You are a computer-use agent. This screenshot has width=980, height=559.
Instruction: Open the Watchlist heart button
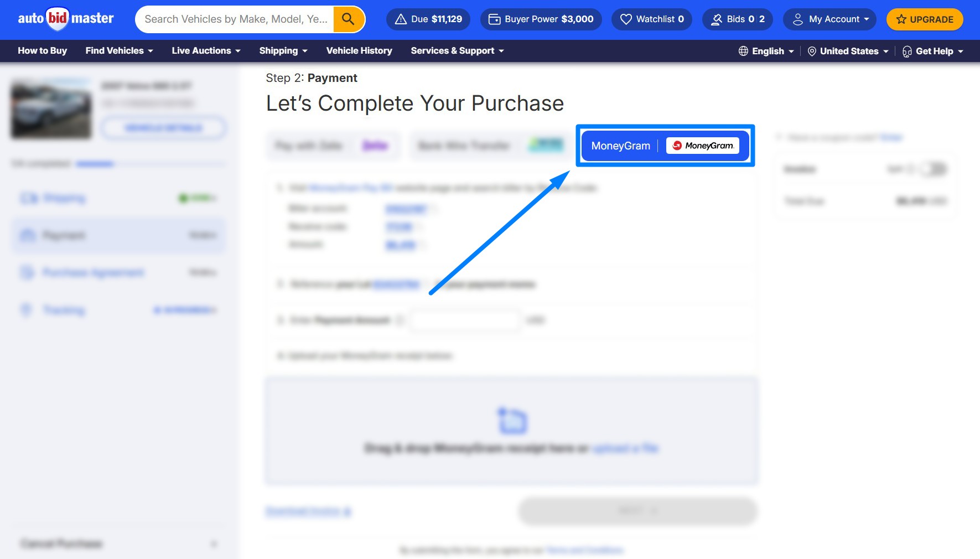point(651,19)
